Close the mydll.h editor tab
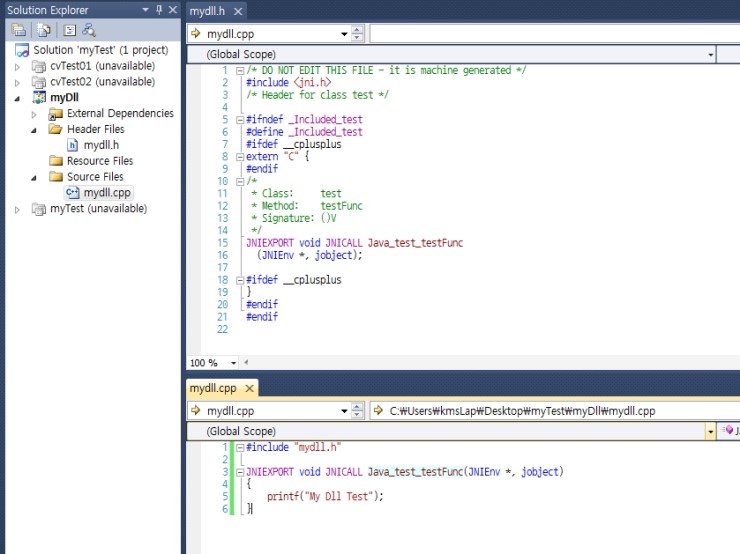The width and height of the screenshot is (740, 554). click(238, 11)
